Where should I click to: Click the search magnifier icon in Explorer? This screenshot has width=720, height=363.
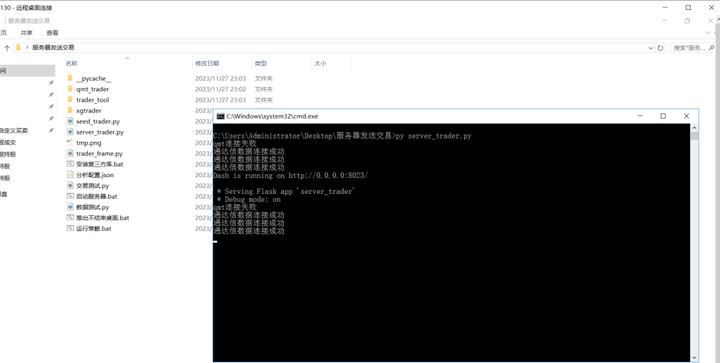coord(711,48)
